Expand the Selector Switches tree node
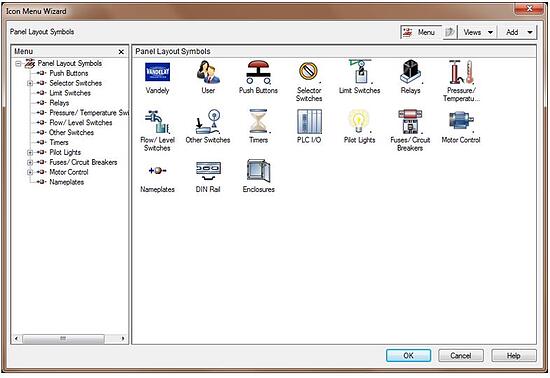550x378 pixels. (30, 83)
